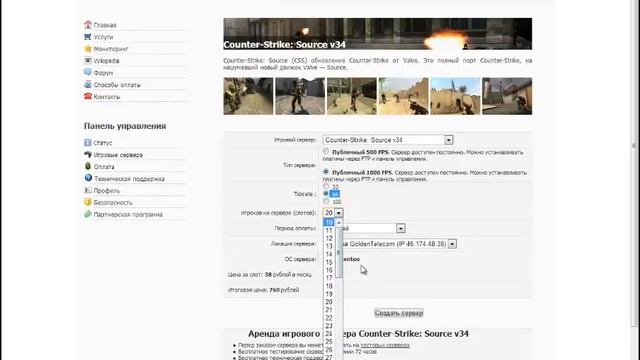The height and width of the screenshot is (360, 640).
Task: Open the Период оплаты dropdown
Action: (401, 228)
